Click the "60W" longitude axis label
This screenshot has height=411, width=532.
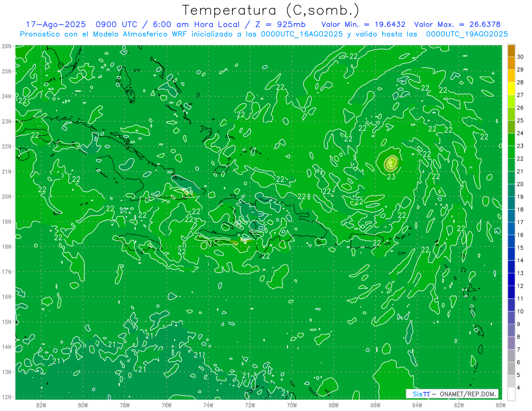pyautogui.click(x=501, y=405)
